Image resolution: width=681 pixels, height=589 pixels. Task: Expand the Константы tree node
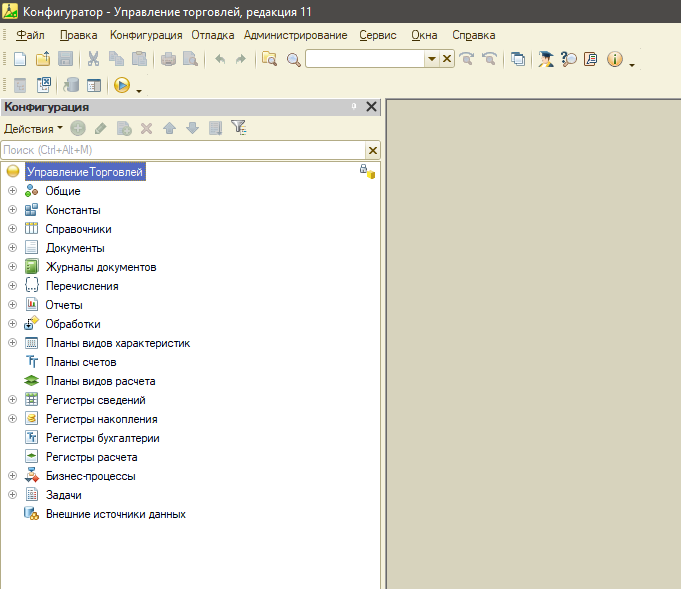coord(13,210)
